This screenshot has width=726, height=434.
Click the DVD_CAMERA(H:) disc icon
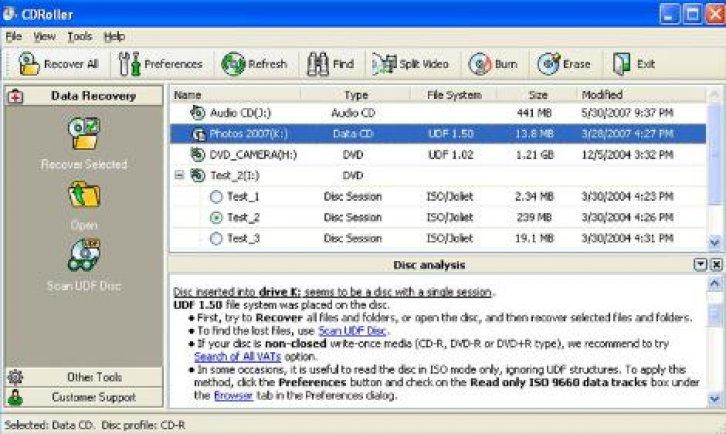pyautogui.click(x=198, y=154)
